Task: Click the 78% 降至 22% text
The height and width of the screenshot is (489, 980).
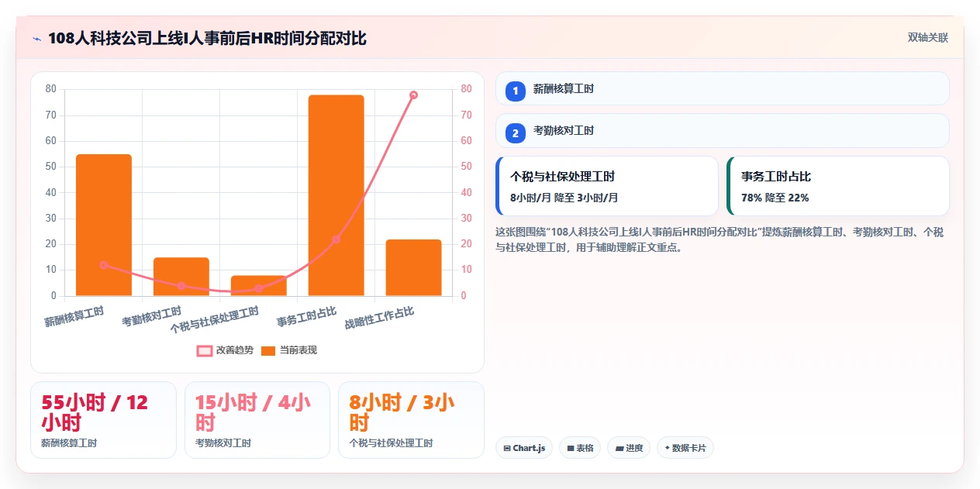Action: 775,198
